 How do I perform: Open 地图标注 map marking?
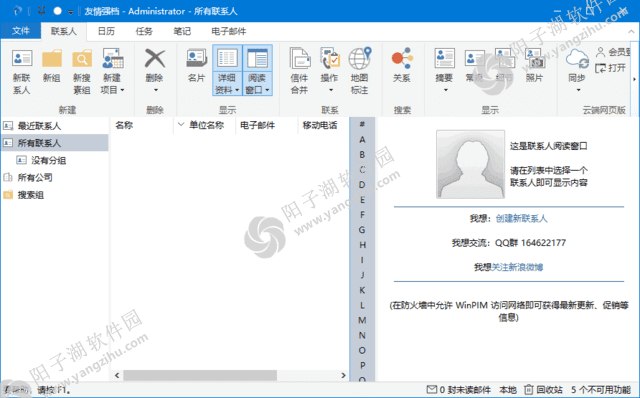(359, 71)
